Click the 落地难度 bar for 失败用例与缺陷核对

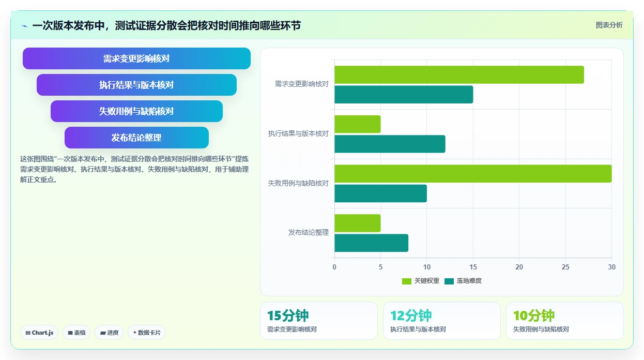(380, 193)
